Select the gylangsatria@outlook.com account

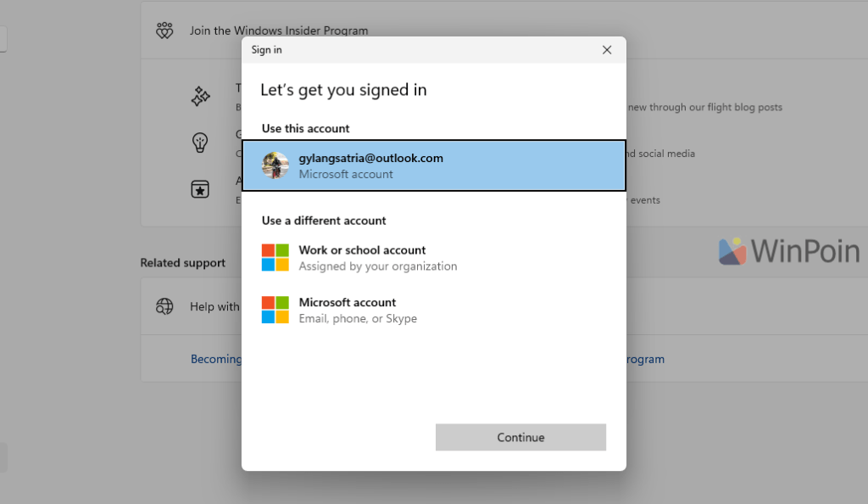(433, 165)
